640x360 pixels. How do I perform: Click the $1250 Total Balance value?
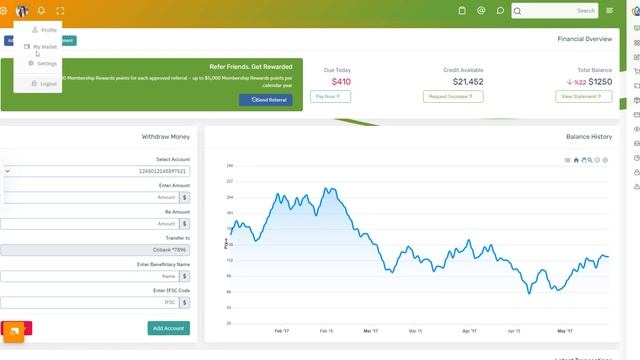click(600, 82)
